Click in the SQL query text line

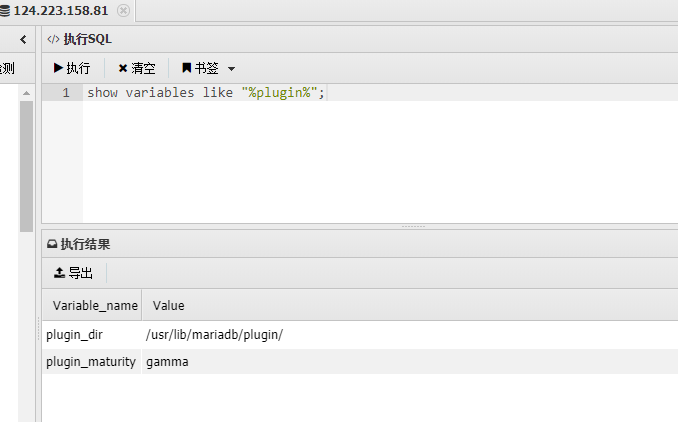click(206, 93)
